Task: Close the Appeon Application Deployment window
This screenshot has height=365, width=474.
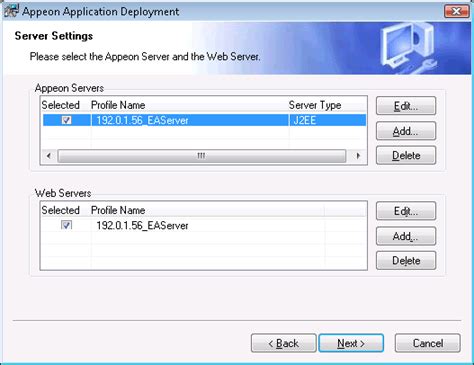Action: (x=457, y=11)
